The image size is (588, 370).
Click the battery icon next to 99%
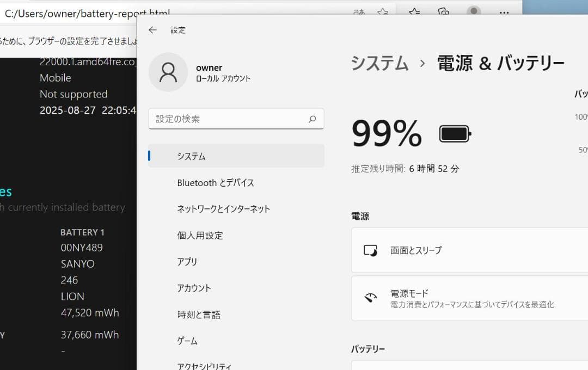pos(454,132)
